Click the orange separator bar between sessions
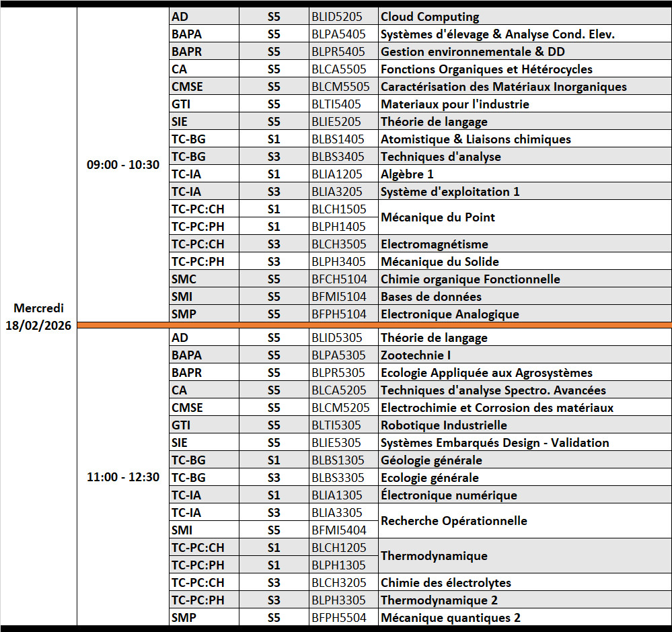The height and width of the screenshot is (632, 672). (374, 326)
